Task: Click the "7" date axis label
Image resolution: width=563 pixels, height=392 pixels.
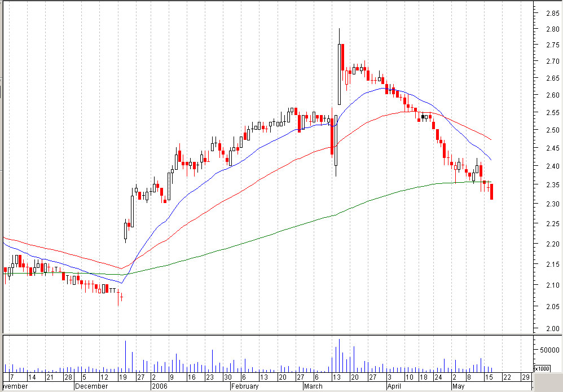Action: (12, 377)
